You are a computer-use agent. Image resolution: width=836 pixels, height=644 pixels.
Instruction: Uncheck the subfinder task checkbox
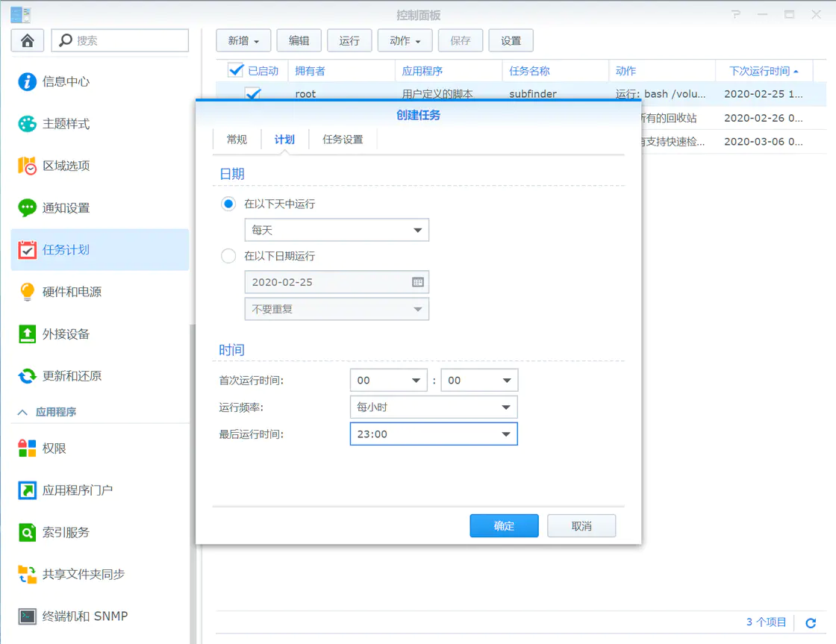coord(253,93)
